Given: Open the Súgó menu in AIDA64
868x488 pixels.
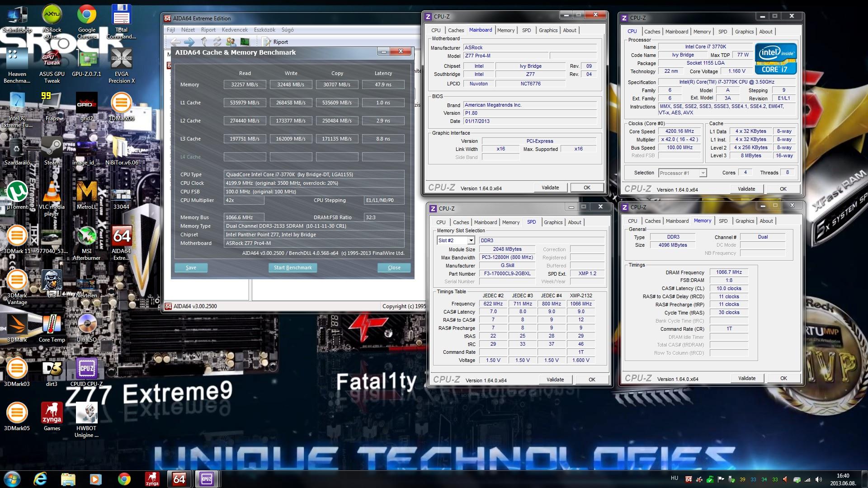Looking at the screenshot, I should [x=288, y=30].
